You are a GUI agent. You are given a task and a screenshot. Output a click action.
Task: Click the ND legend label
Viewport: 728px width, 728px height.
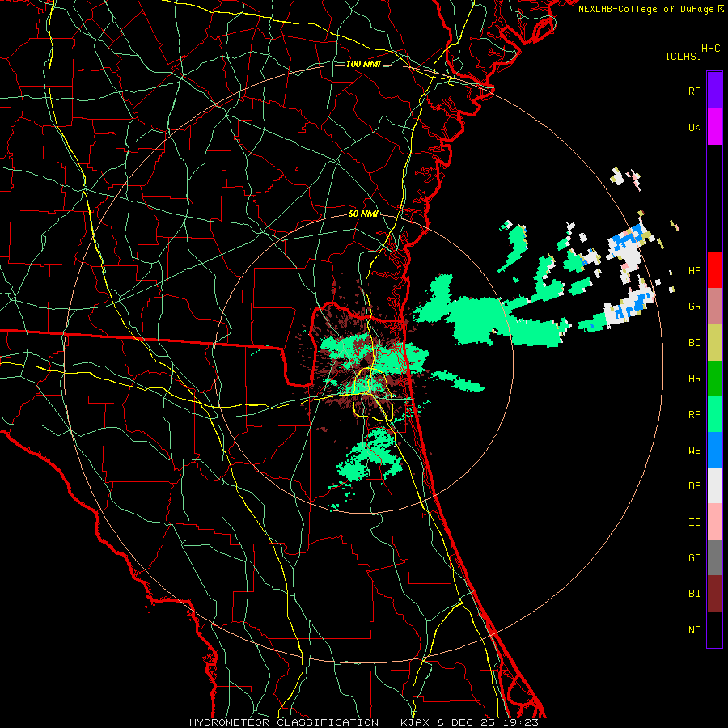(x=694, y=630)
